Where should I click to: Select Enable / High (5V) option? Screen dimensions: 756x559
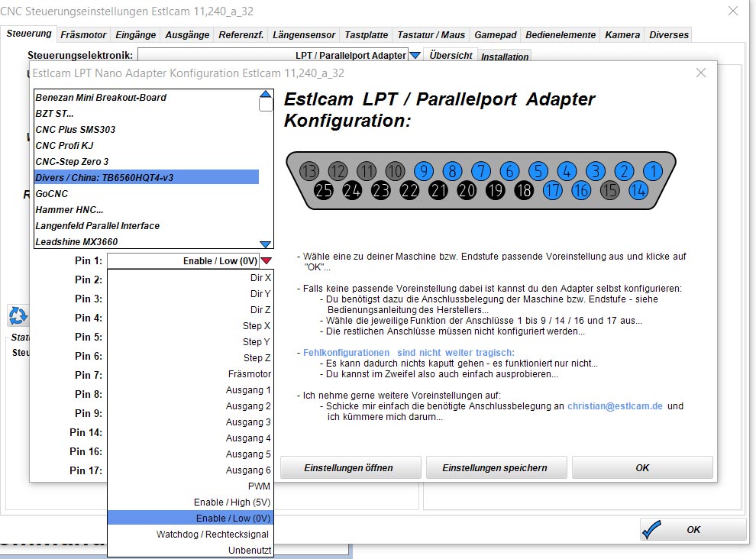point(232,502)
